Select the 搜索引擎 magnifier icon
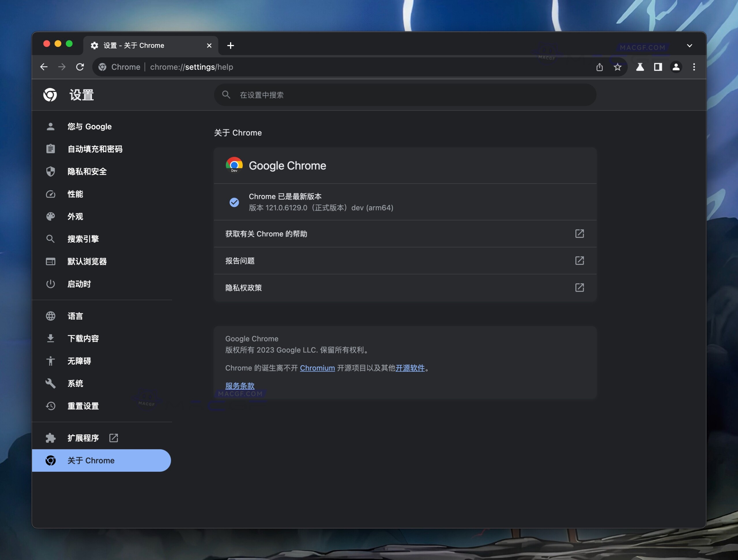 click(x=50, y=239)
